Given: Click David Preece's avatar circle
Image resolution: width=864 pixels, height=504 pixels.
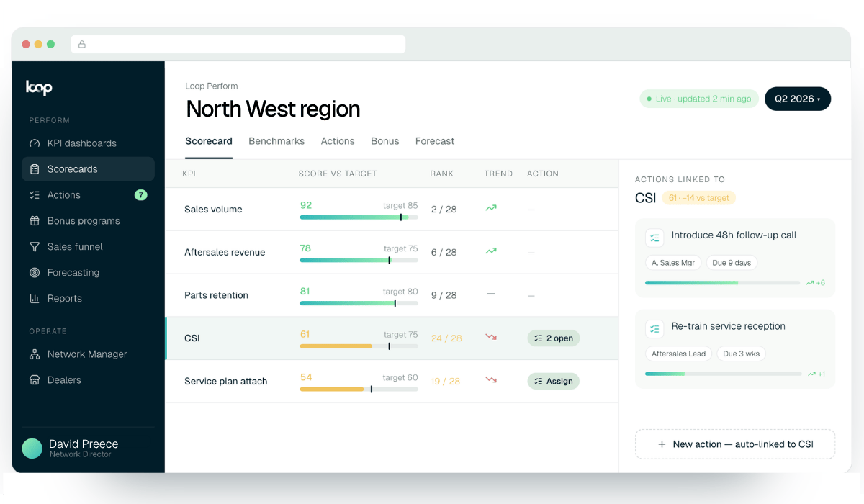Looking at the screenshot, I should pyautogui.click(x=32, y=449).
